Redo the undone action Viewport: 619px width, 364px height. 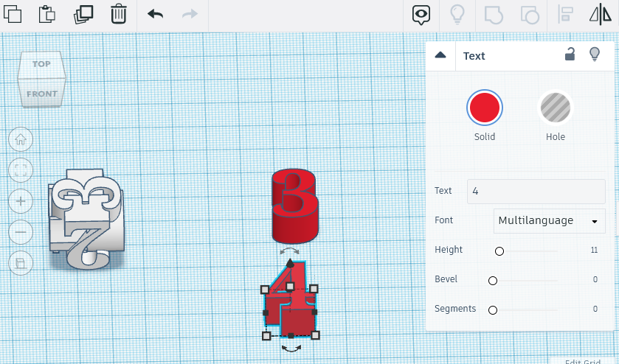tap(190, 14)
